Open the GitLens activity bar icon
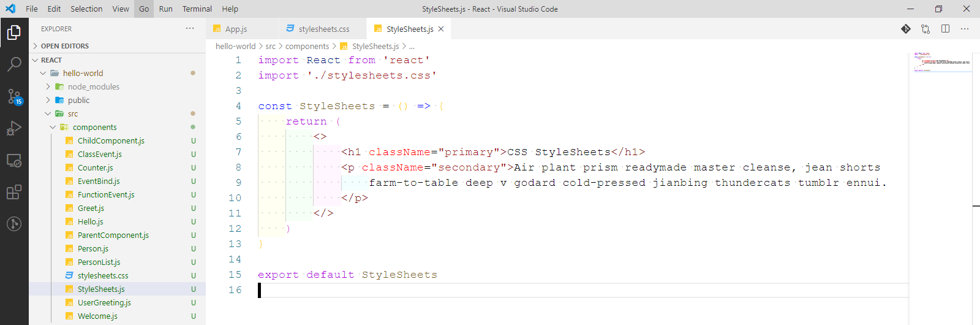 point(14,224)
